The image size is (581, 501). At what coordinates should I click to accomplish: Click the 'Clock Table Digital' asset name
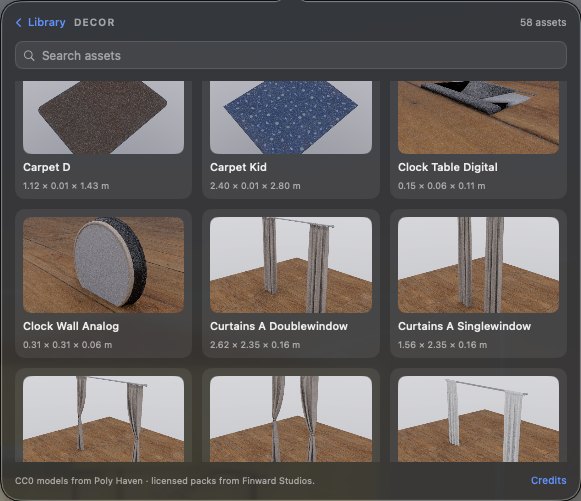pos(448,167)
